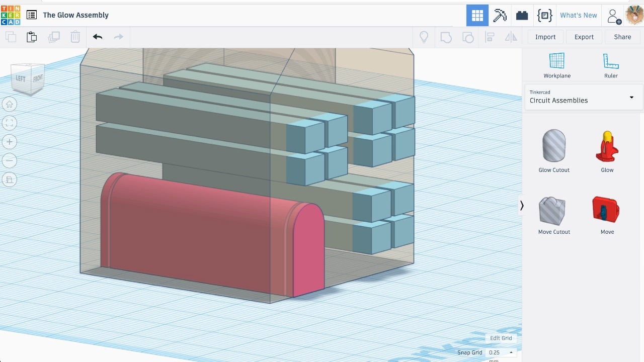The height and width of the screenshot is (362, 644).
Task: Click the Group shapes icon
Action: click(x=446, y=37)
